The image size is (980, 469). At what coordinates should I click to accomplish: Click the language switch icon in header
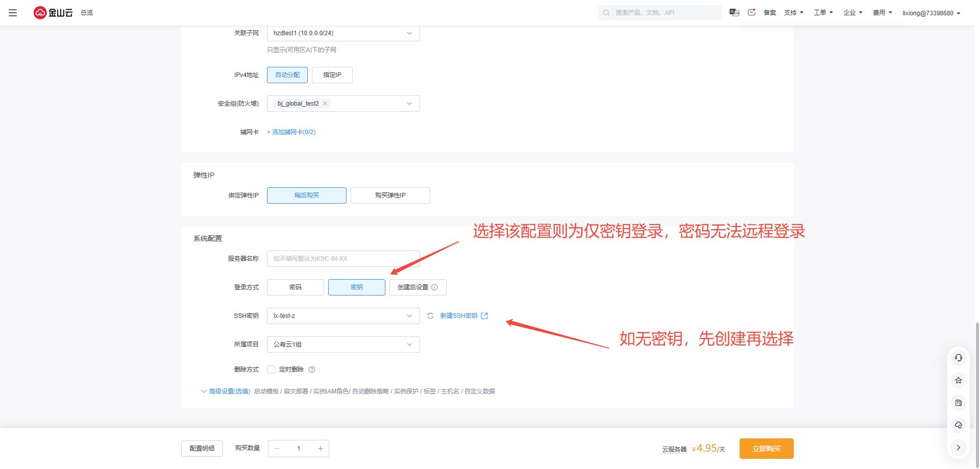[734, 13]
